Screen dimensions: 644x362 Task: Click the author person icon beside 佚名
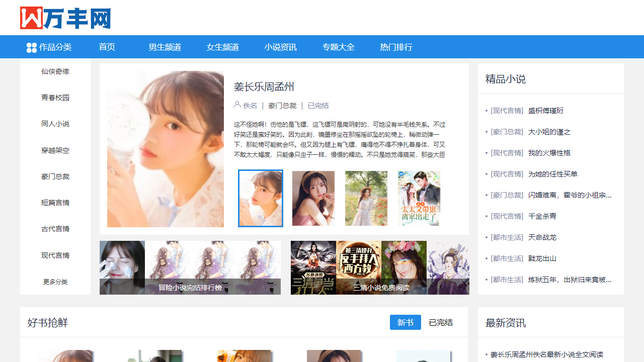click(x=237, y=105)
